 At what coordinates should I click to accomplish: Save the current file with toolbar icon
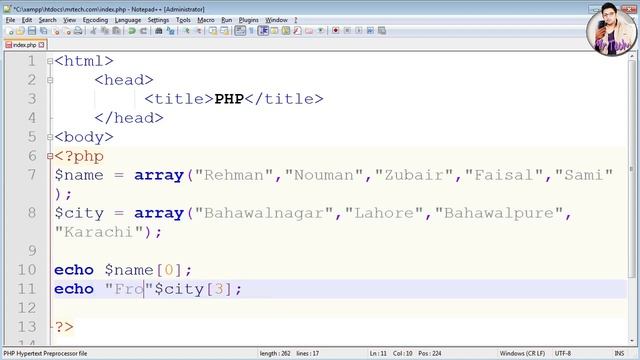[x=32, y=31]
